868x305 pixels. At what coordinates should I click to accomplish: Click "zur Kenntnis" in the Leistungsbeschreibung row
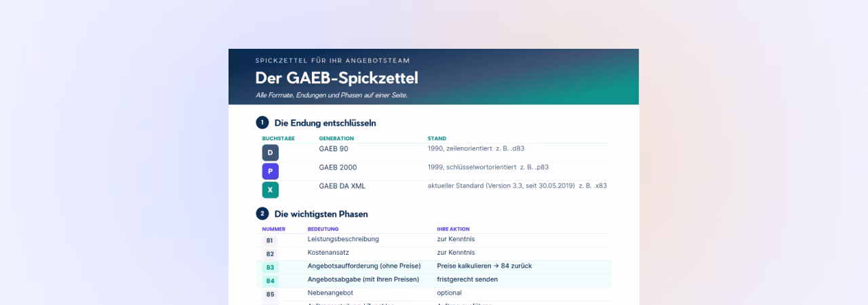point(456,239)
